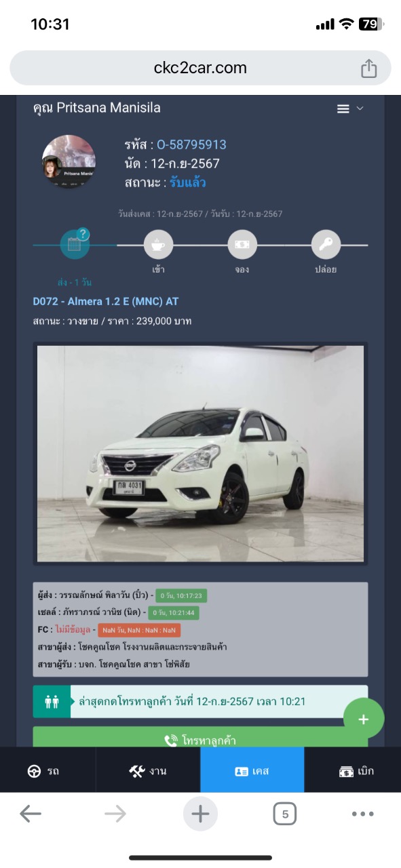
Task: Select the money จอง step icon
Action: click(x=242, y=245)
